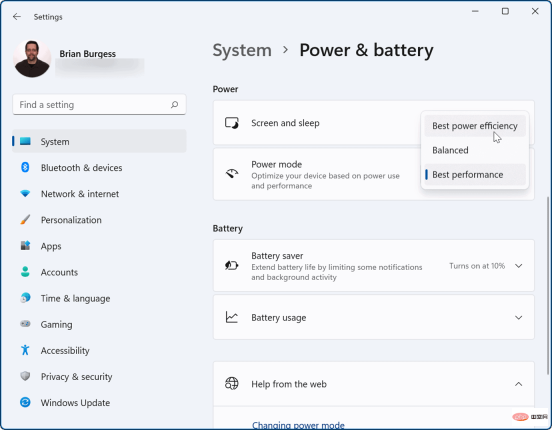Click the Battery saver title text

tap(277, 256)
